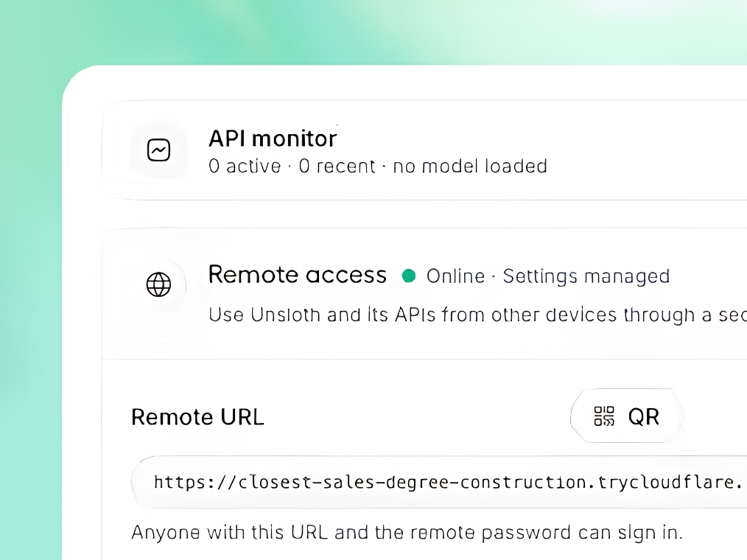This screenshot has width=747, height=560.
Task: Click the green Online status dot
Action: (x=409, y=276)
